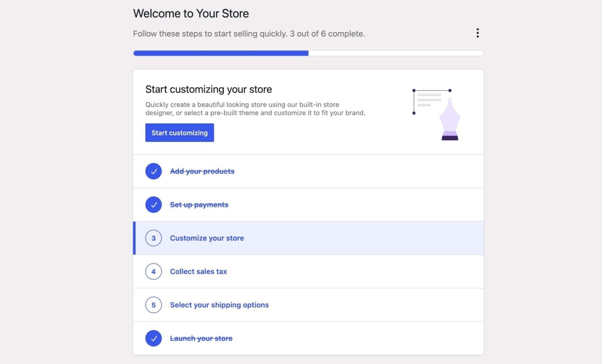Open the three-dot options menu
Viewport: 602px width, 364px height.
click(478, 33)
